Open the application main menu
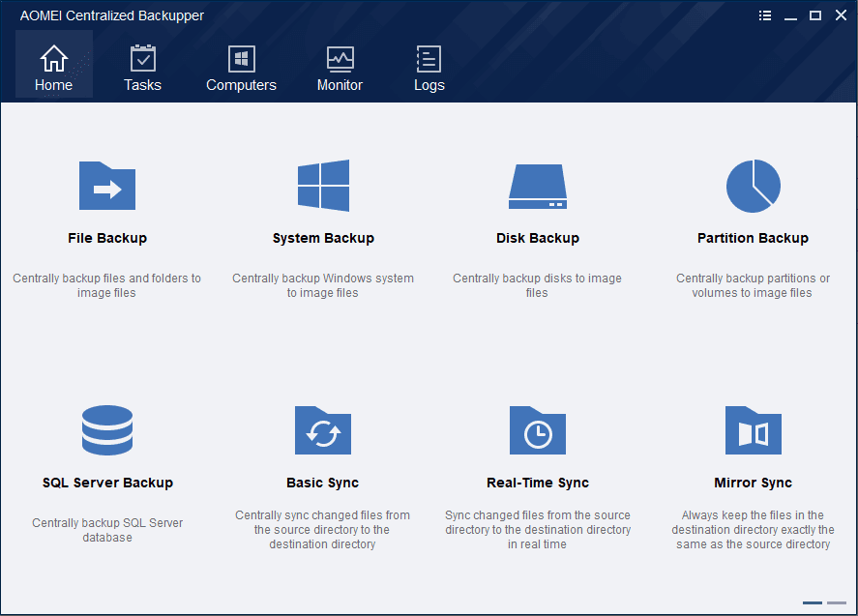The height and width of the screenshot is (616, 858). point(764,15)
